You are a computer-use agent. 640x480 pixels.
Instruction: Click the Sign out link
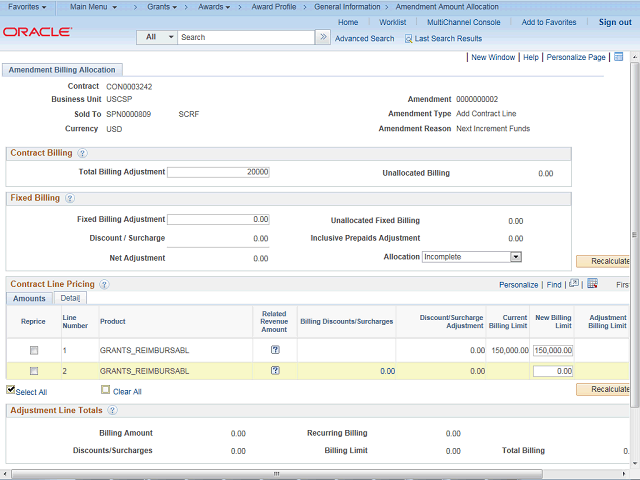pyautogui.click(x=615, y=22)
